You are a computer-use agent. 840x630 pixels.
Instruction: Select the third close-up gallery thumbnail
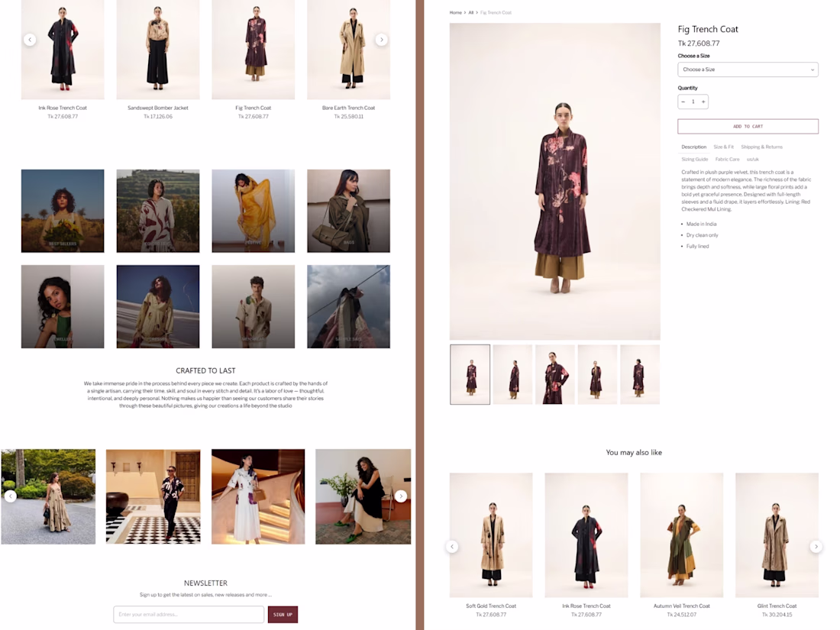tap(555, 374)
